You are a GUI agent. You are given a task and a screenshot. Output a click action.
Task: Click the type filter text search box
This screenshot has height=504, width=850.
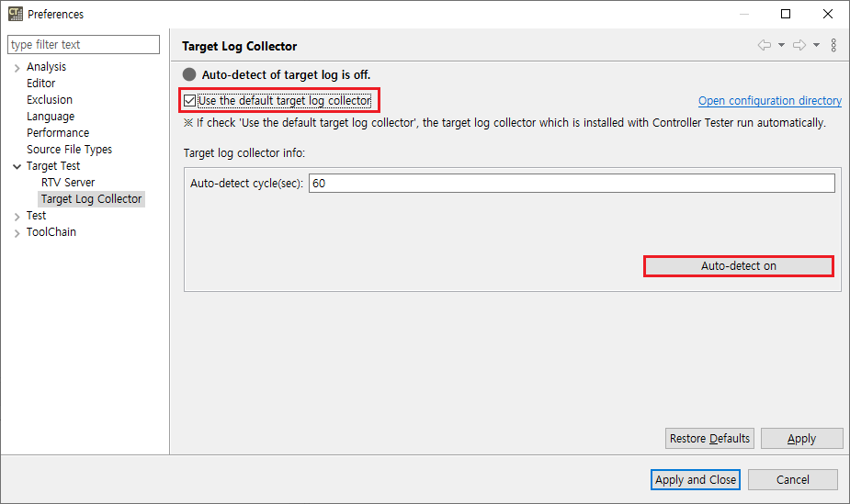(x=83, y=45)
